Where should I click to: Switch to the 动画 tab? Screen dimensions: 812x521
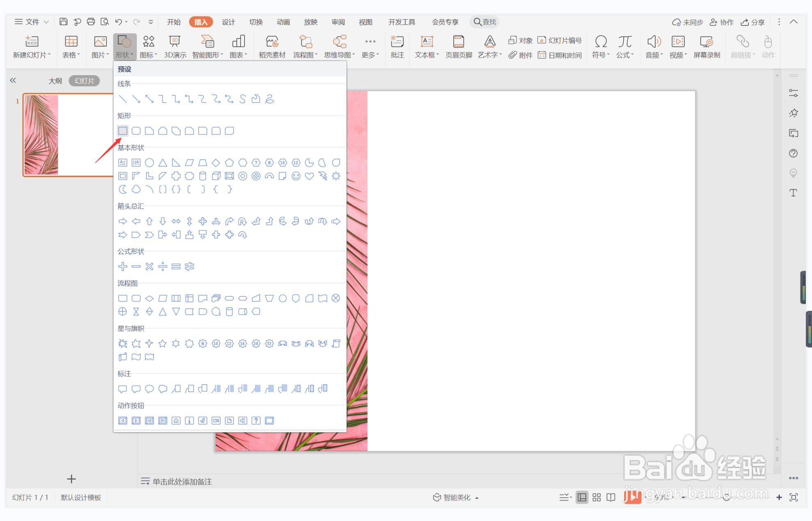point(283,22)
